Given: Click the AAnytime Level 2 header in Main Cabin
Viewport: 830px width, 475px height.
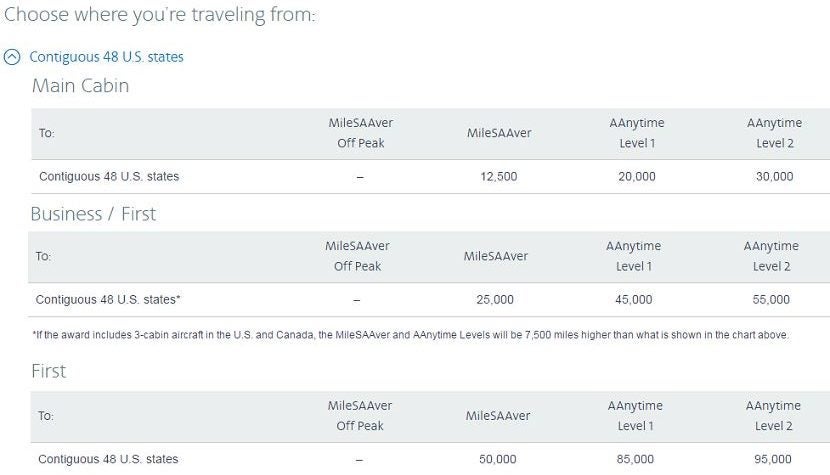Looking at the screenshot, I should pos(774,133).
